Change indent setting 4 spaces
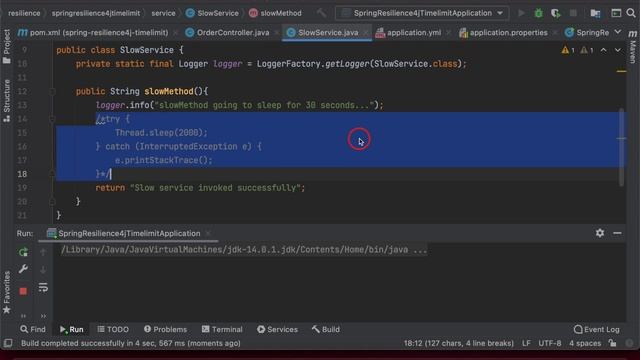Screen dimensions: 640x360 point(585,343)
